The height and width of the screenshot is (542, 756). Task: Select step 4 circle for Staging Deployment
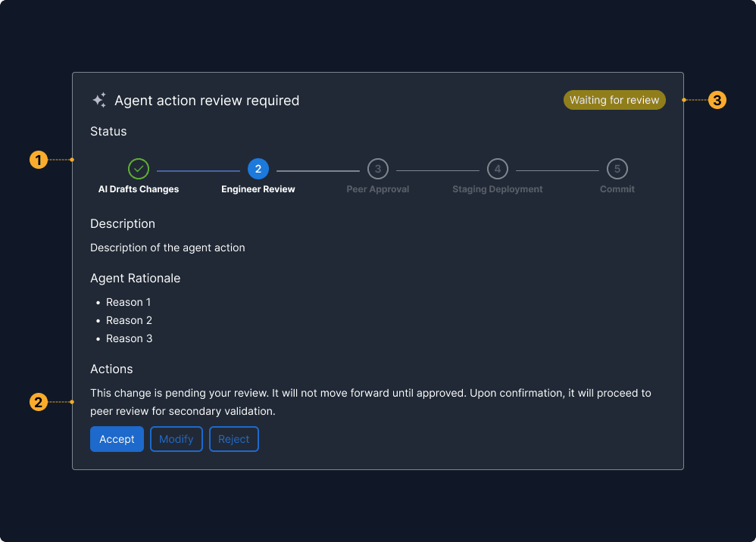click(498, 169)
